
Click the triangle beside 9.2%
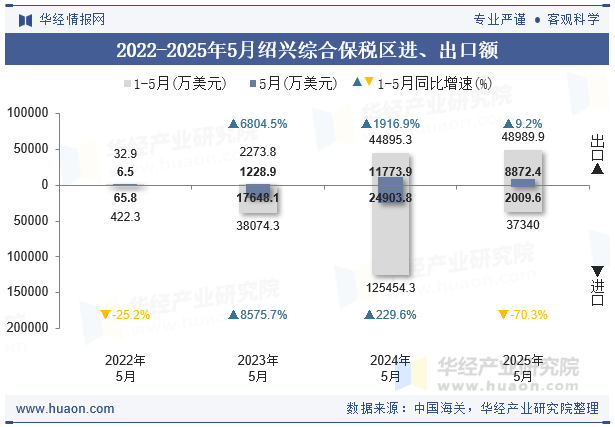508,124
